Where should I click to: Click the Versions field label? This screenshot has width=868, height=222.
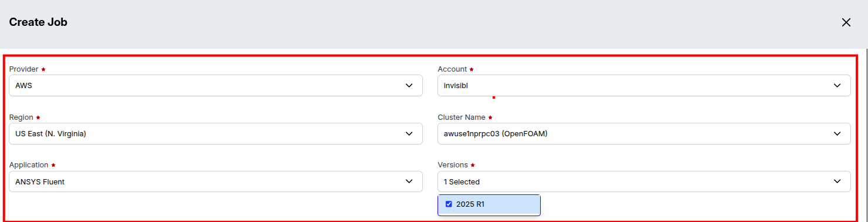pos(453,165)
